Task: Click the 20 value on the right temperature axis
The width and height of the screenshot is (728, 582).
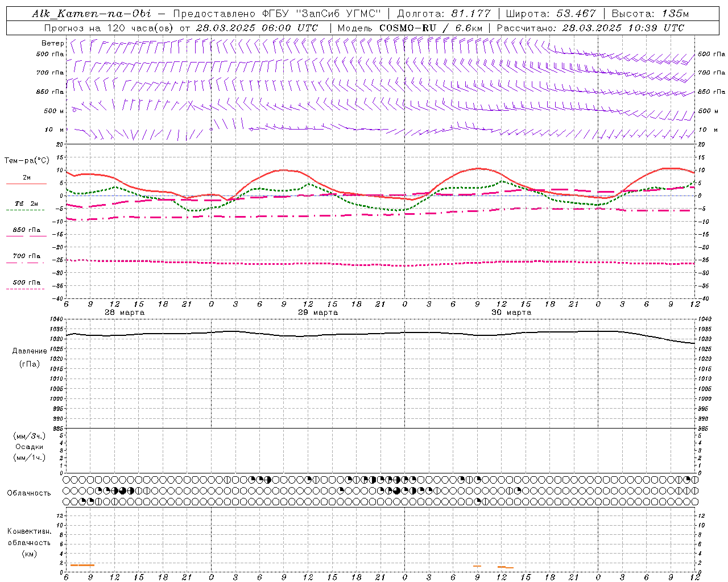Action: point(701,144)
